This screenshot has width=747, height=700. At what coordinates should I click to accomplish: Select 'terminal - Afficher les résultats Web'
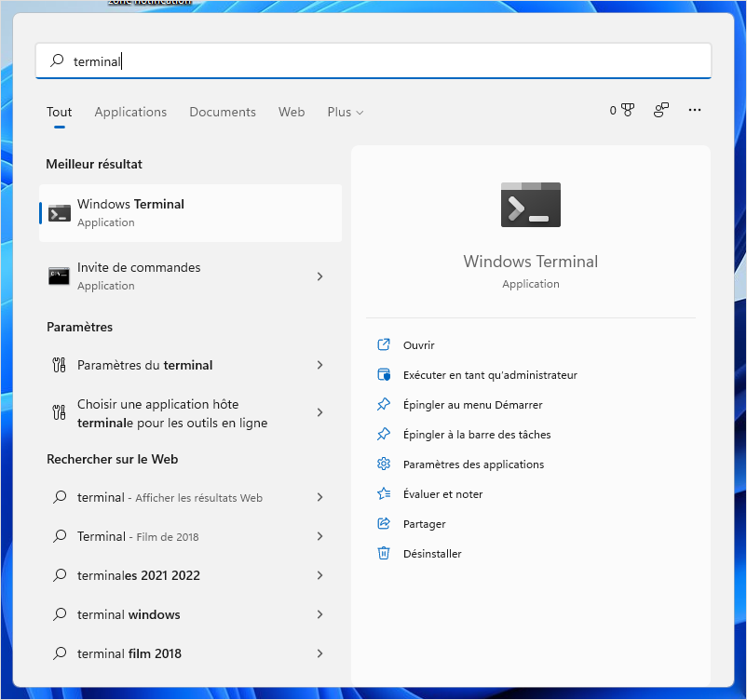pos(191,497)
